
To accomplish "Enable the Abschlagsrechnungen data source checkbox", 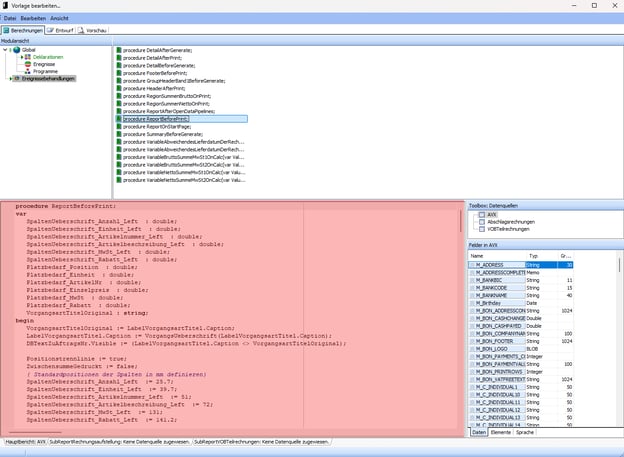I will coord(481,221).
